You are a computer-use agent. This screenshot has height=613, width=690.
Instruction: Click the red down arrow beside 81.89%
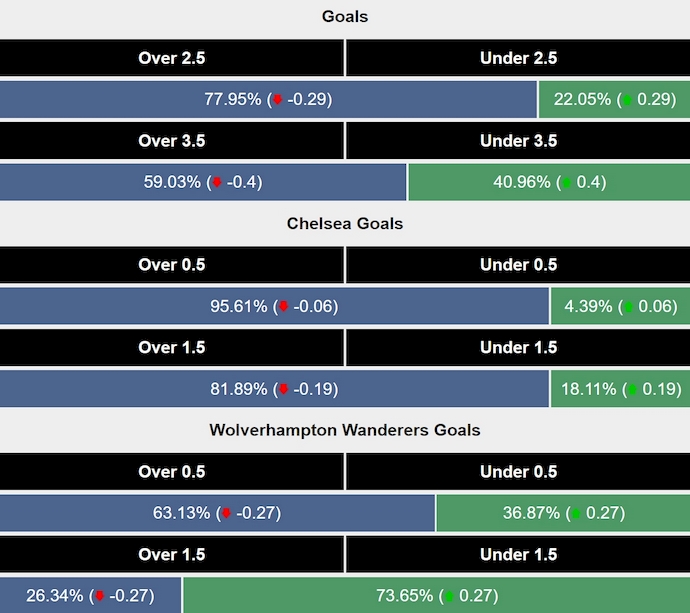pos(283,389)
